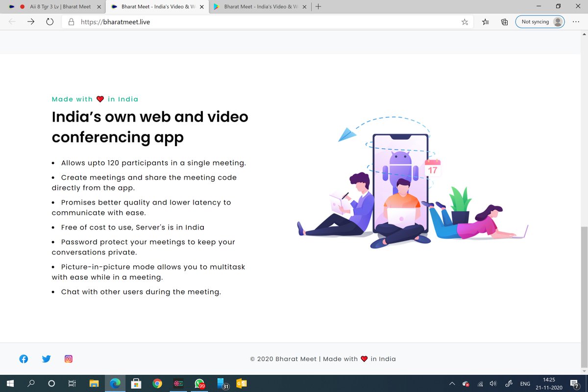
Task: Click 'Password protect your meetings' bullet
Action: tap(144, 247)
